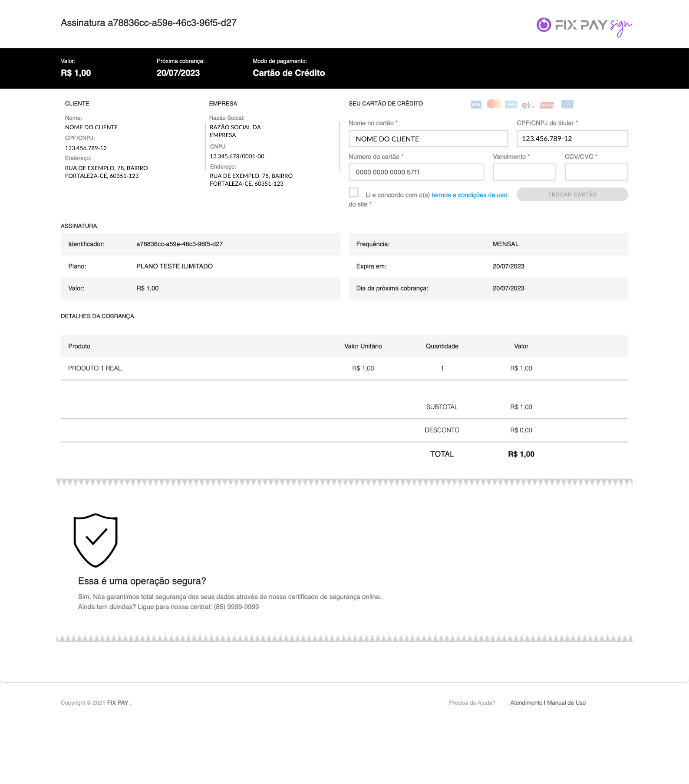The width and height of the screenshot is (689, 784).
Task: Click the 'Assinatura a78836cc-a59e-46c3-96f5-d27' page title
Action: (148, 23)
